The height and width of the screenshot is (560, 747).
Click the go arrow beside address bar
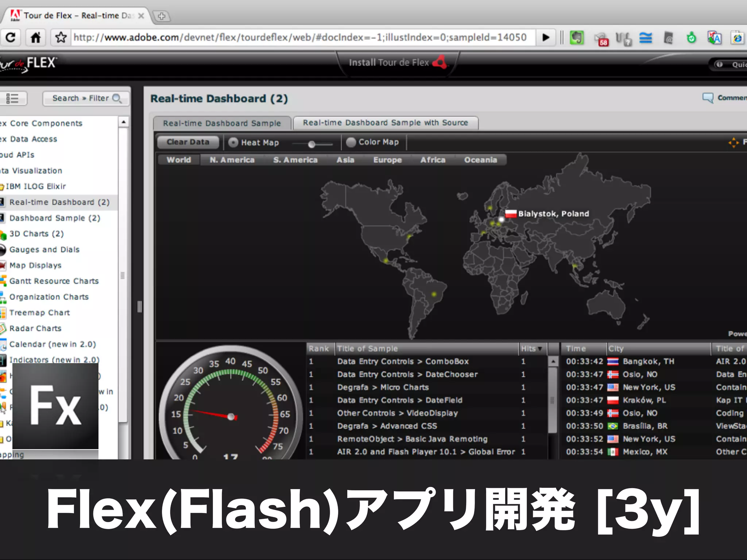pyautogui.click(x=546, y=37)
